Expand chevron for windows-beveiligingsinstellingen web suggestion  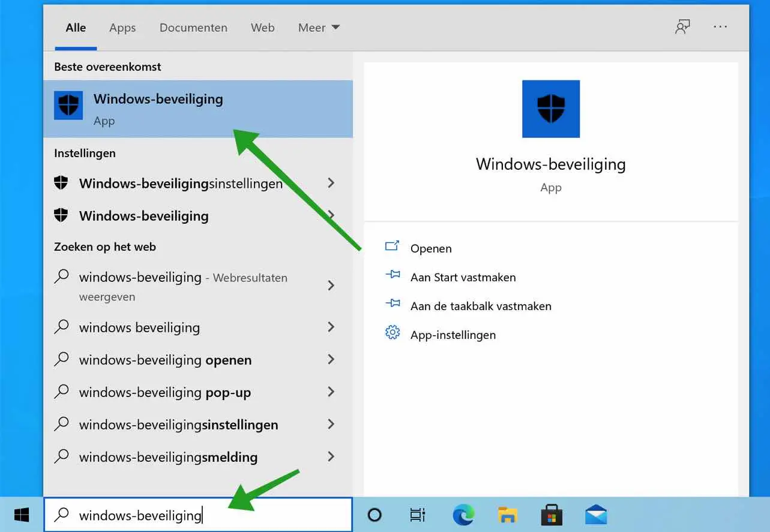(331, 424)
